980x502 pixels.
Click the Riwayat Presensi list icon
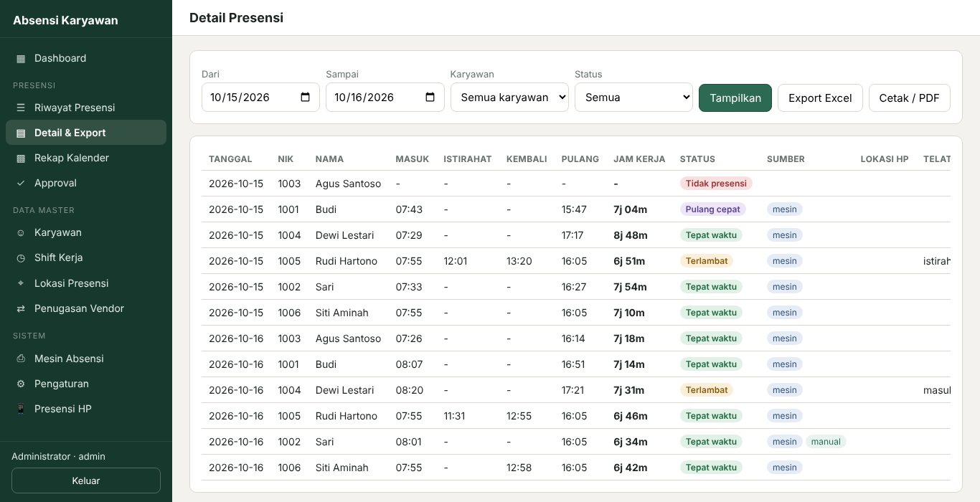[21, 108]
